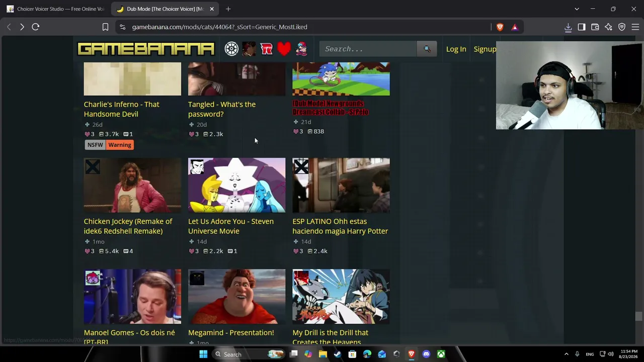
Task: Open the Brave Shields lion icon
Action: tap(500, 27)
